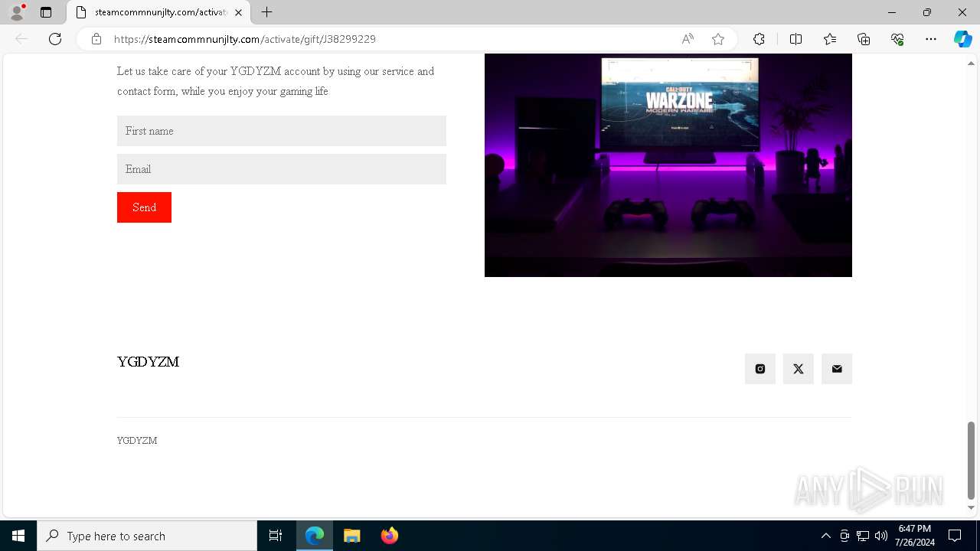Open network status tray icon
Screen dimensions: 980x551
click(863, 536)
